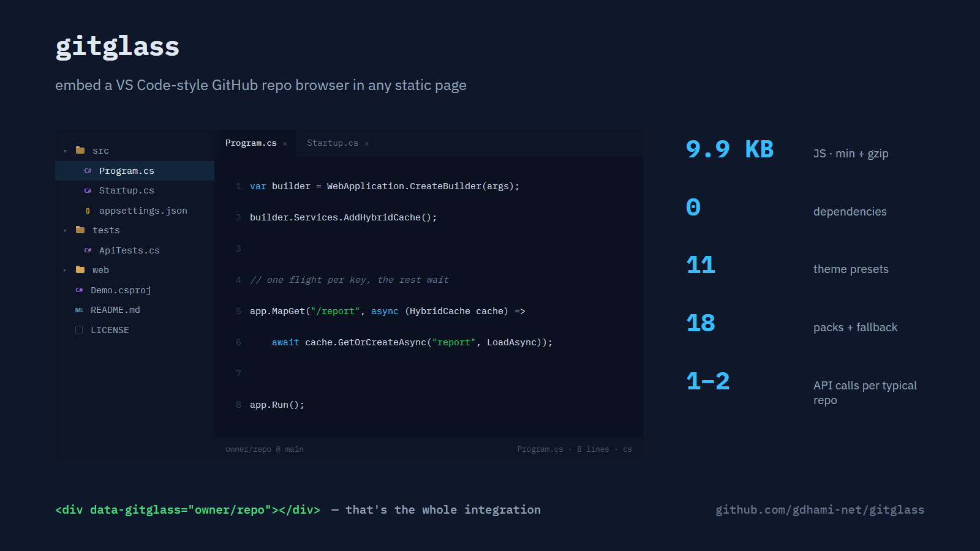Image resolution: width=980 pixels, height=551 pixels.
Task: Click the app.MapGet code line
Action: coord(387,311)
